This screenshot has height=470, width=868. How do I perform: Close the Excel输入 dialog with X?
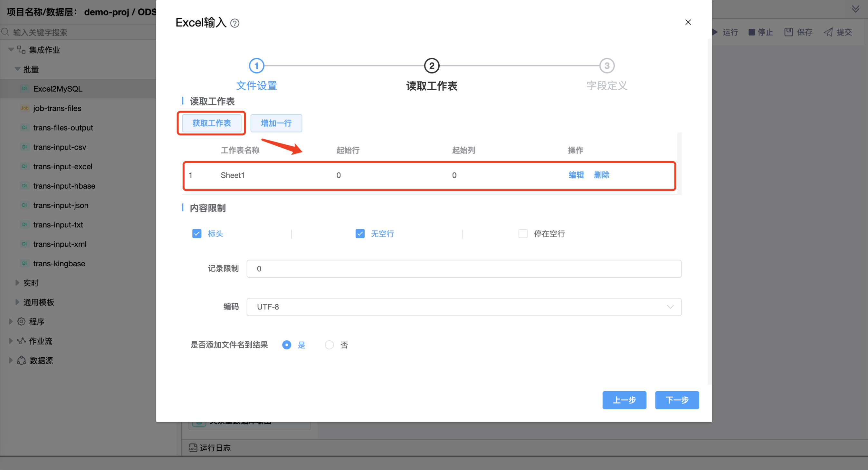click(688, 22)
